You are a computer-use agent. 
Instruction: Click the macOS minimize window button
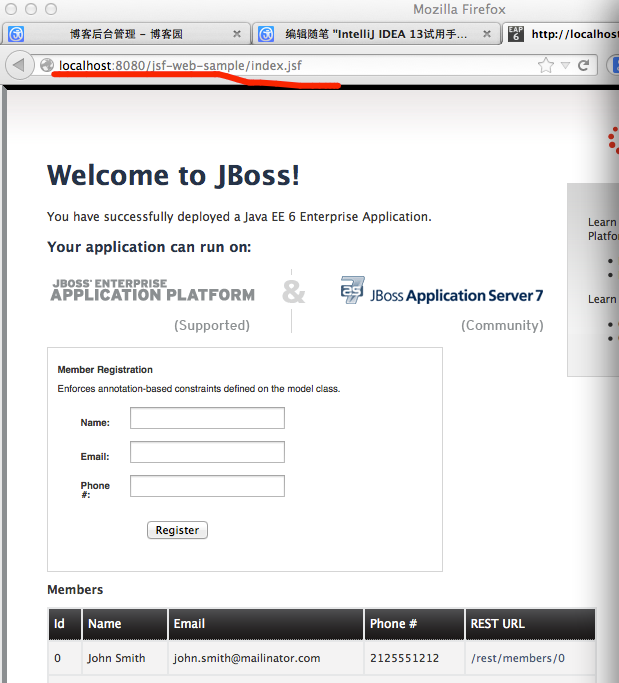31,9
